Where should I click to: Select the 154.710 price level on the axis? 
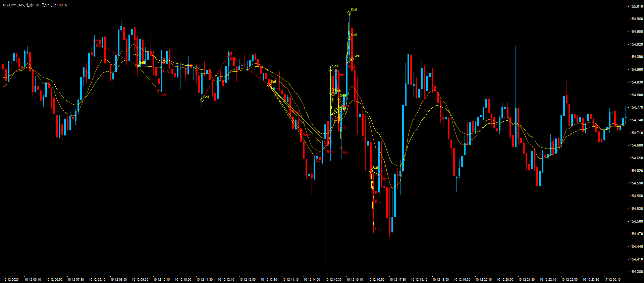point(636,133)
